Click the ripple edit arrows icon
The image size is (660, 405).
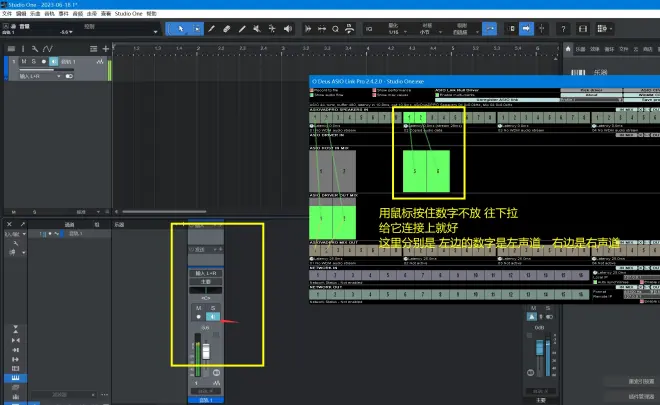(x=322, y=29)
